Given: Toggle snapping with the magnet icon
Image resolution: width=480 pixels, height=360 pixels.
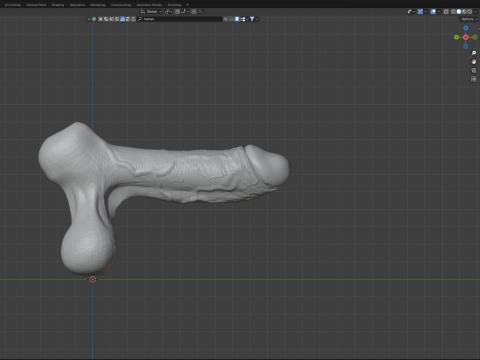Looking at the screenshot, I should coord(177,12).
